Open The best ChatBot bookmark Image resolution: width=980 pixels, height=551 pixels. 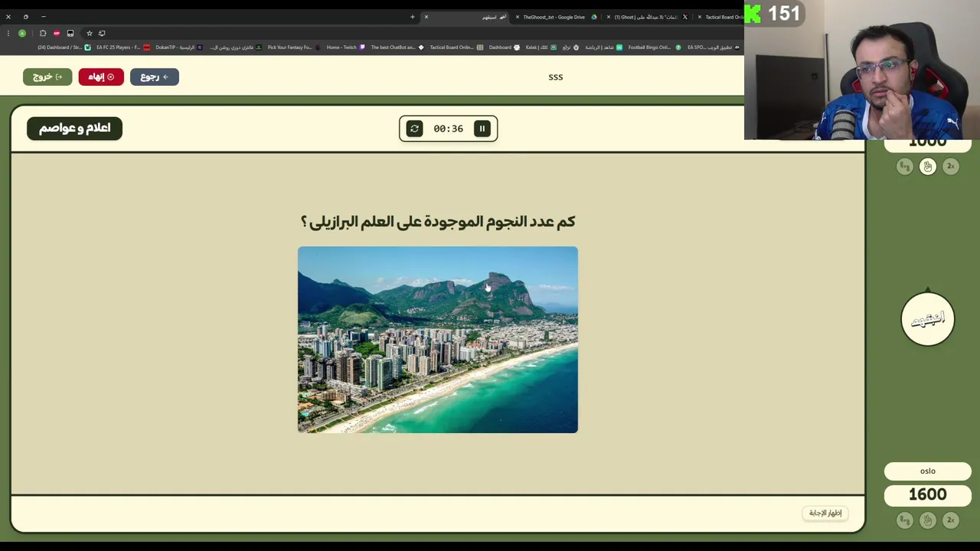pos(397,47)
